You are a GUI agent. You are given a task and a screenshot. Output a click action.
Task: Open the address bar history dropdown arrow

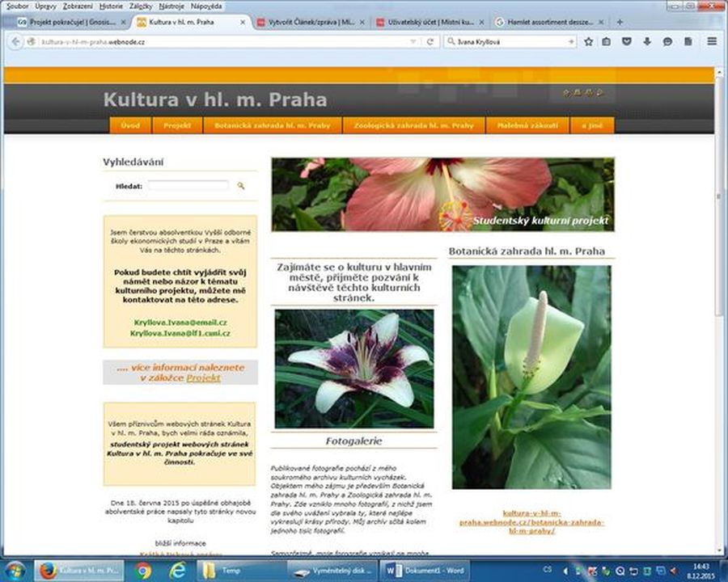coord(413,42)
